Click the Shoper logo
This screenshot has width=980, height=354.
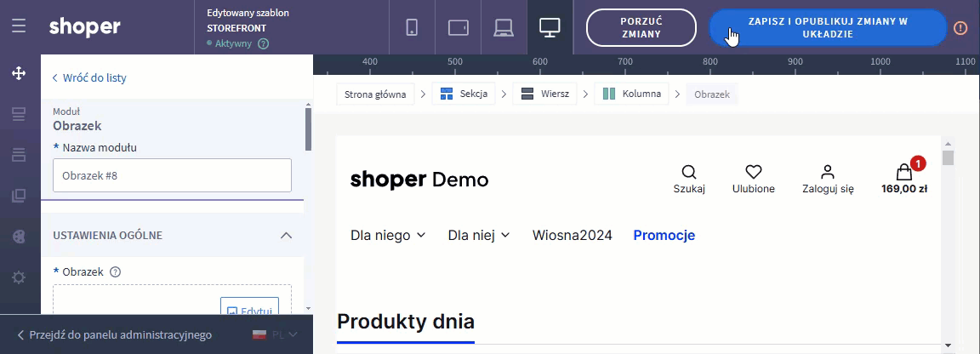click(x=84, y=27)
